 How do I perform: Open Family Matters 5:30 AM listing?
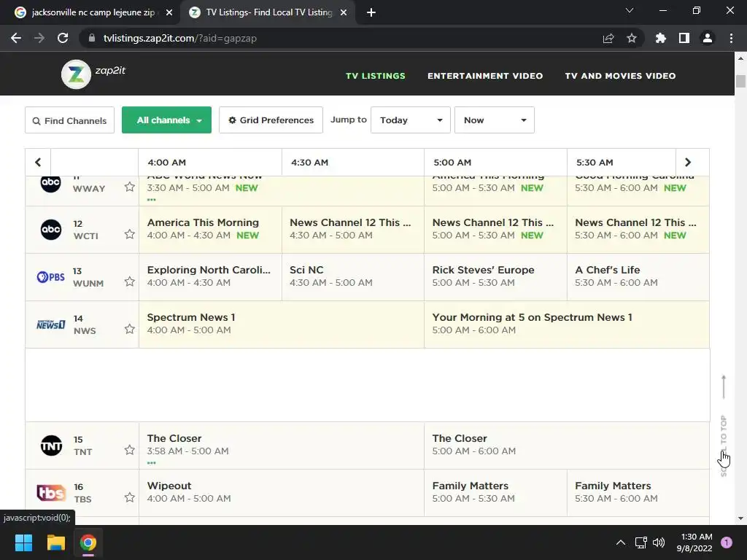click(x=638, y=492)
